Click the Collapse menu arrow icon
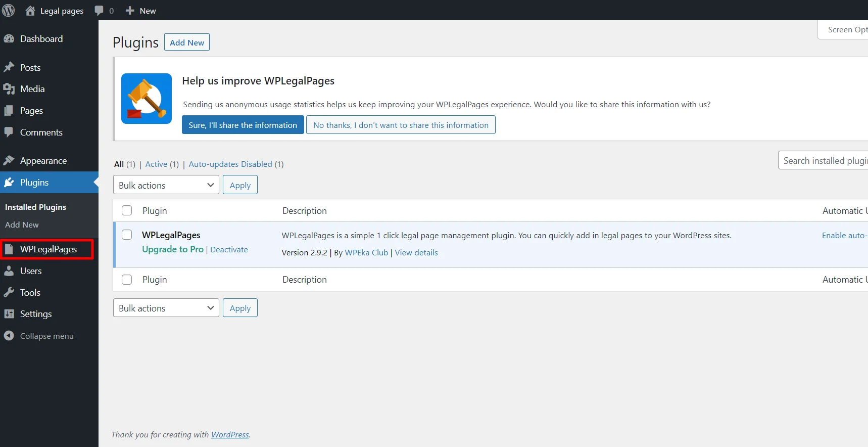Viewport: 868px width, 447px height. [x=9, y=336]
